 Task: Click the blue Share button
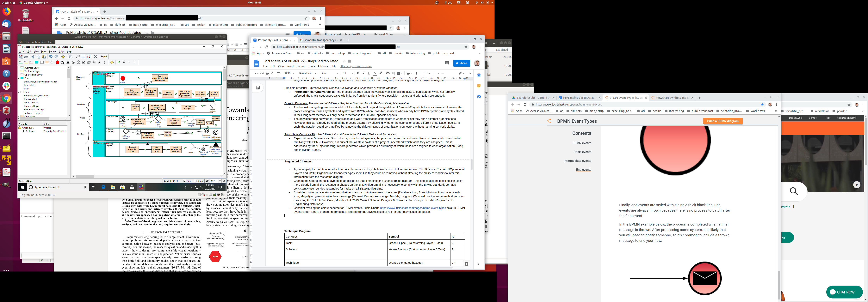(461, 63)
